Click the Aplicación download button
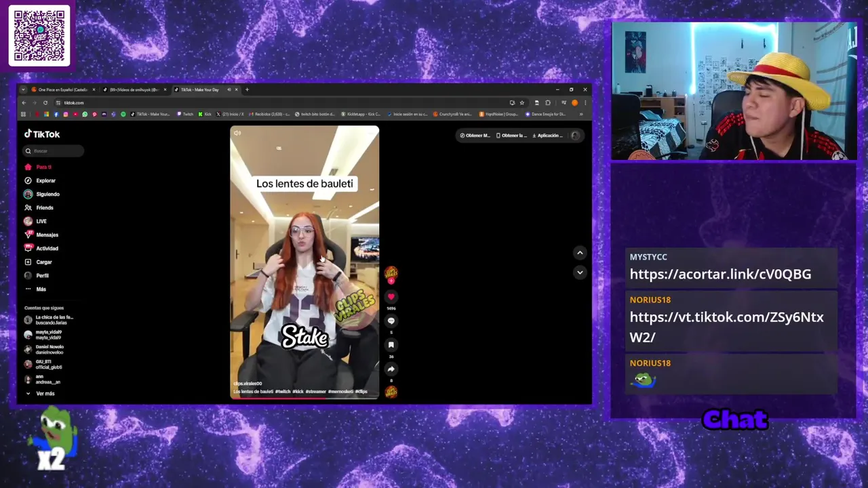 click(548, 136)
